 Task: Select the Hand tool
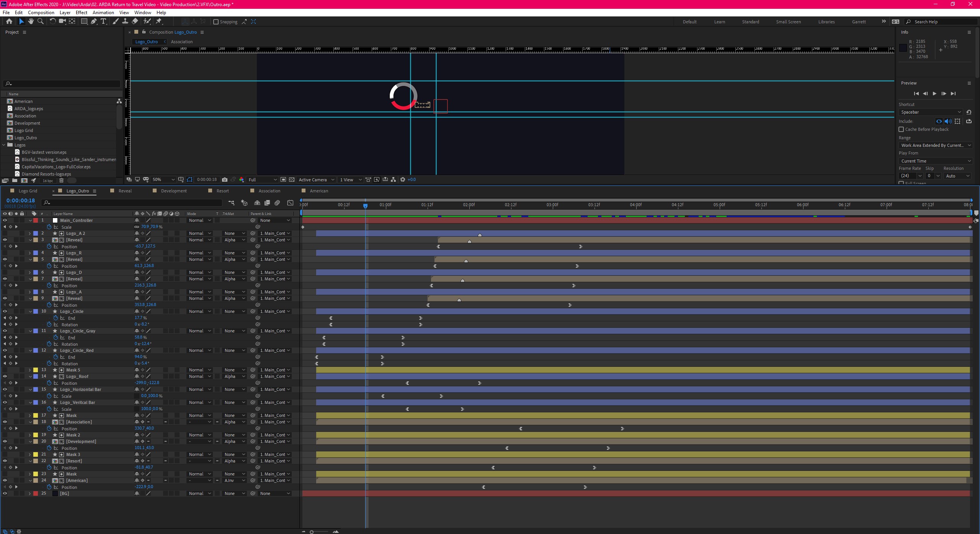(x=31, y=21)
